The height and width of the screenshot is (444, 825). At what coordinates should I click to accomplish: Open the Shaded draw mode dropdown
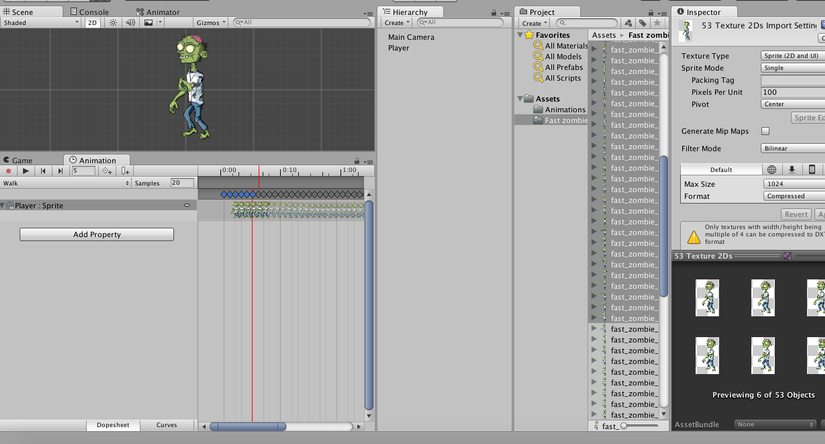coord(41,23)
